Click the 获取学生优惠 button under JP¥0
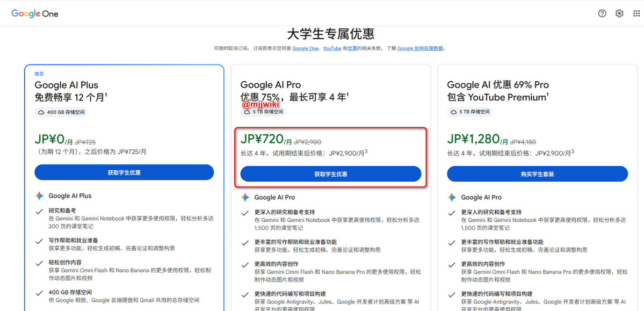644x311 pixels. click(124, 172)
